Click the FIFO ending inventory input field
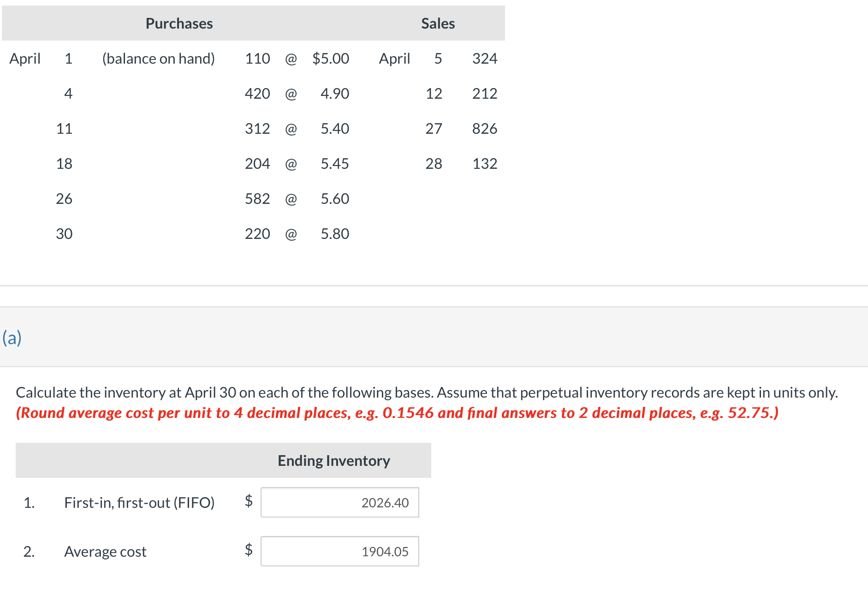The height and width of the screenshot is (595, 868). [x=339, y=503]
